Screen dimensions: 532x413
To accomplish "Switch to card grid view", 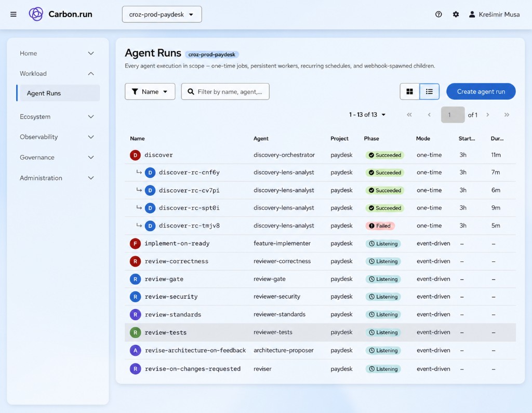I will pyautogui.click(x=409, y=91).
